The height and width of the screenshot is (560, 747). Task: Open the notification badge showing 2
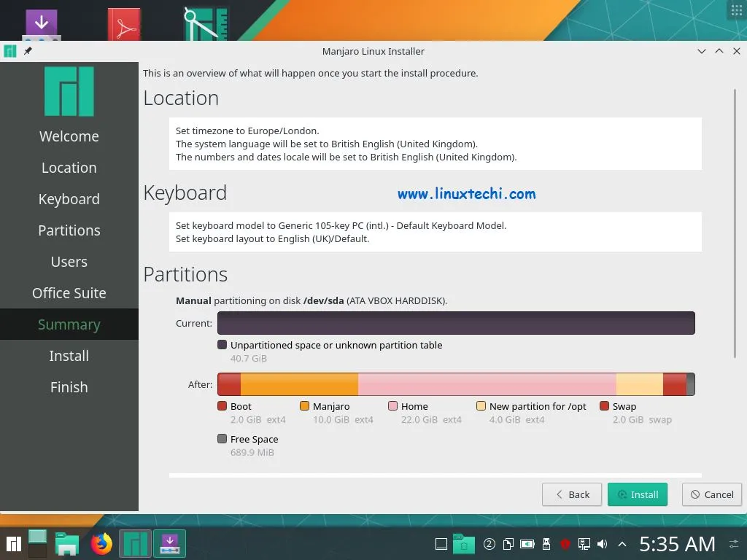tap(489, 543)
